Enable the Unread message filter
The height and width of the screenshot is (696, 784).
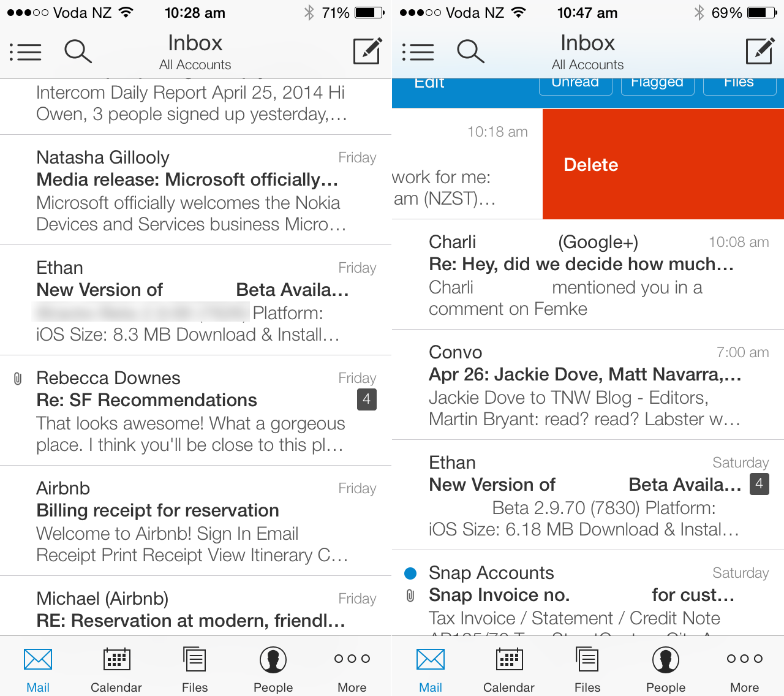[x=575, y=82]
